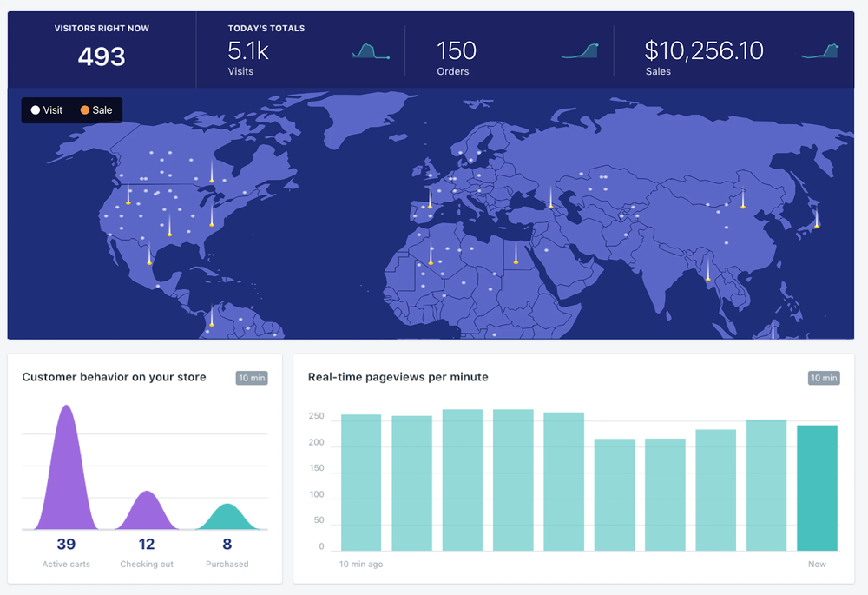The height and width of the screenshot is (595, 868).
Task: Select the Checking out count 12
Action: coord(147,545)
